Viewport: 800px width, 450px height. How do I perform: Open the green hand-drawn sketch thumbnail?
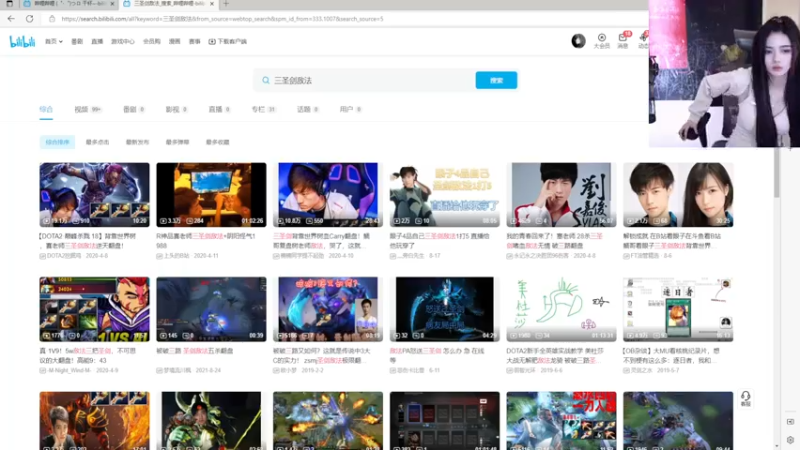pos(561,309)
